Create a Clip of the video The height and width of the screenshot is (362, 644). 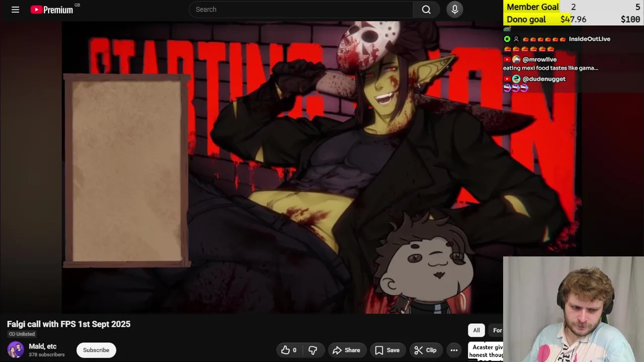click(425, 350)
